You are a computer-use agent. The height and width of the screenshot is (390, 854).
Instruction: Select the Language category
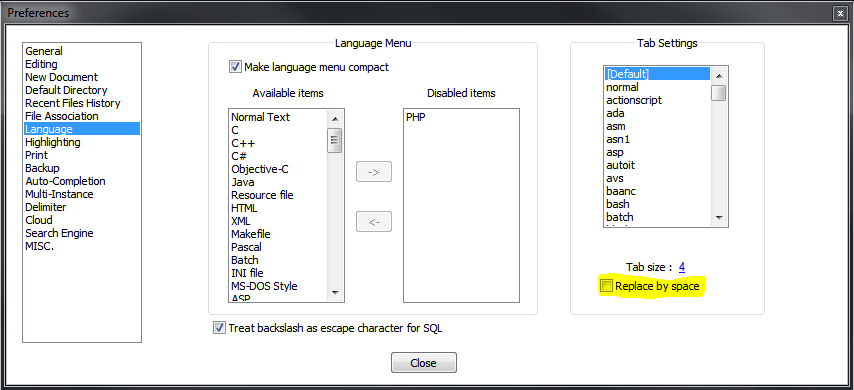(82, 129)
